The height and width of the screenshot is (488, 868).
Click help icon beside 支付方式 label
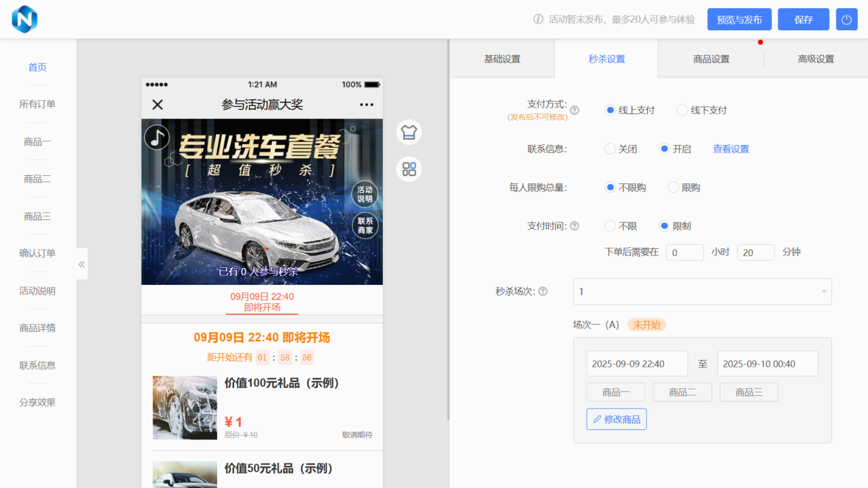[574, 110]
